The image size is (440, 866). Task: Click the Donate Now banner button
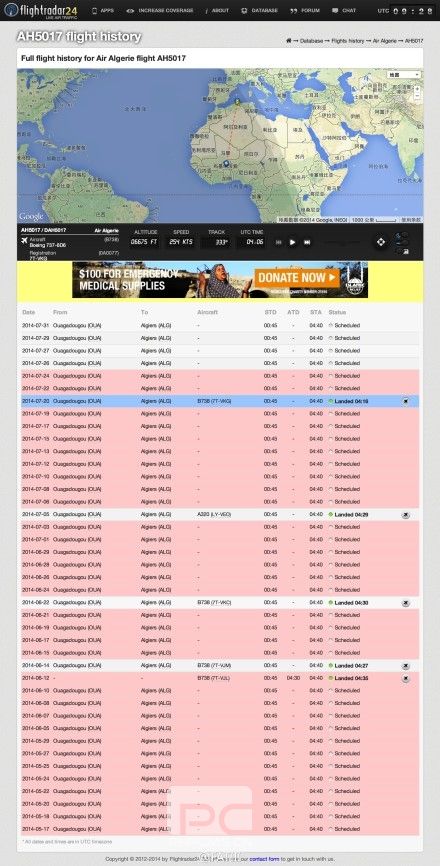click(296, 277)
